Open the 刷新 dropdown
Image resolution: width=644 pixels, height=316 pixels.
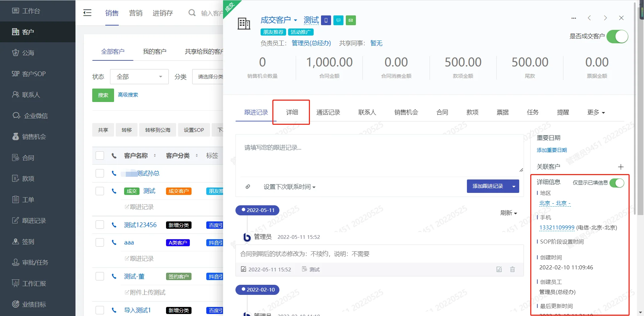(x=508, y=213)
